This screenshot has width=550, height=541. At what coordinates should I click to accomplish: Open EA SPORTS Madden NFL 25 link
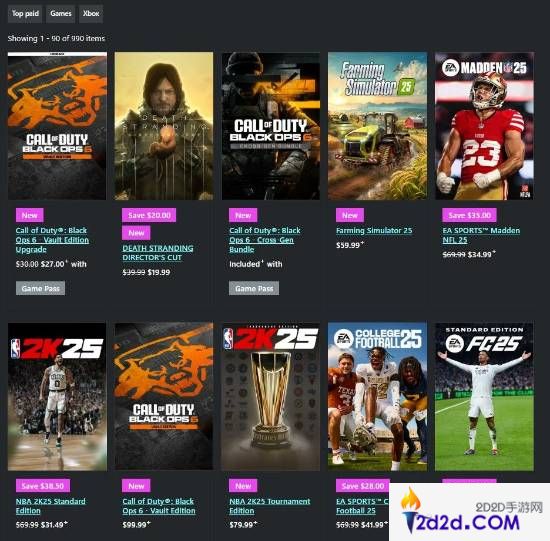[x=481, y=235]
